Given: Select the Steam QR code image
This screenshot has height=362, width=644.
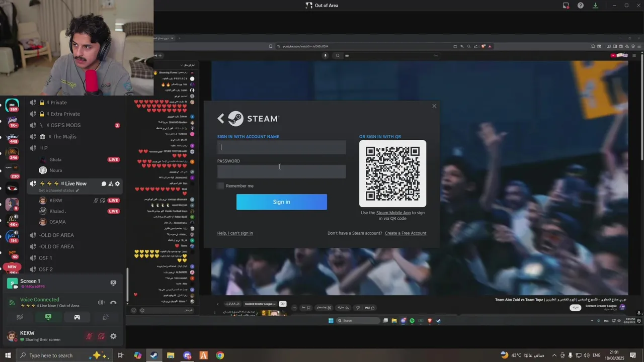Looking at the screenshot, I should pyautogui.click(x=392, y=173).
